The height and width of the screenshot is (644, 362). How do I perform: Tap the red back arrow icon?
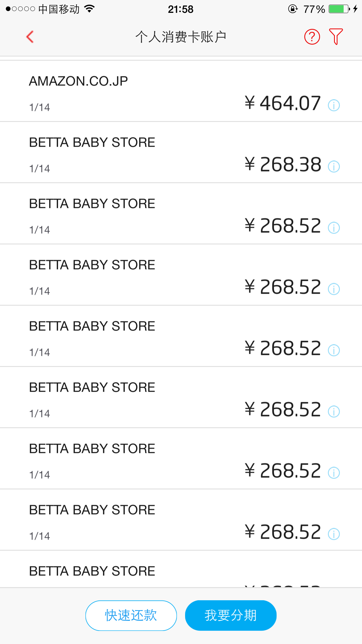coord(30,37)
